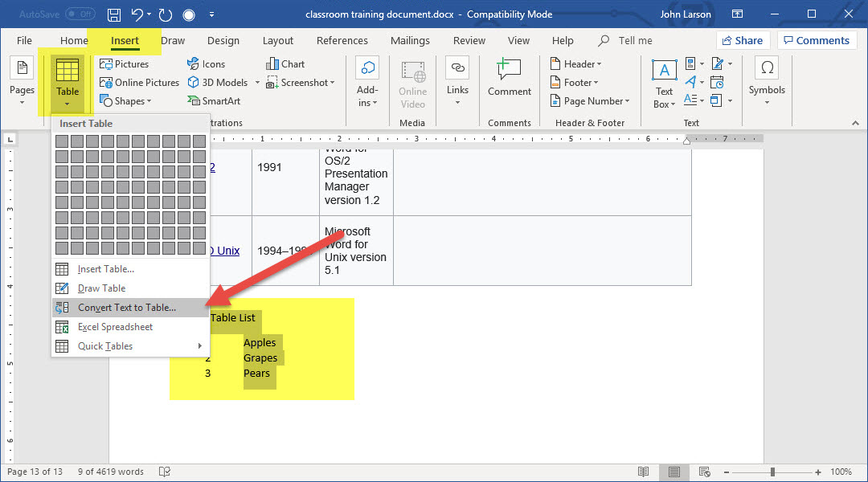868x482 pixels.
Task: Insert a SmartArt graphic
Action: [214, 101]
